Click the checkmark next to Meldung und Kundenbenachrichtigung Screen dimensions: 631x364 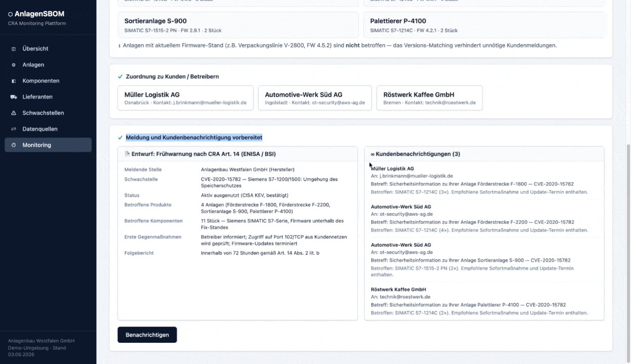click(x=120, y=138)
